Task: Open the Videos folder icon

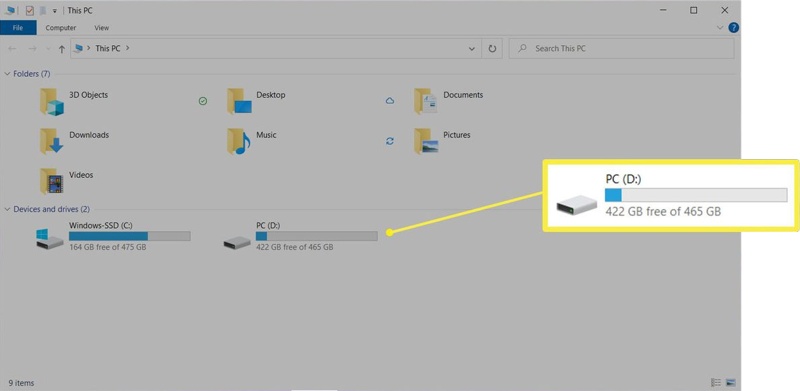Action: coord(52,181)
